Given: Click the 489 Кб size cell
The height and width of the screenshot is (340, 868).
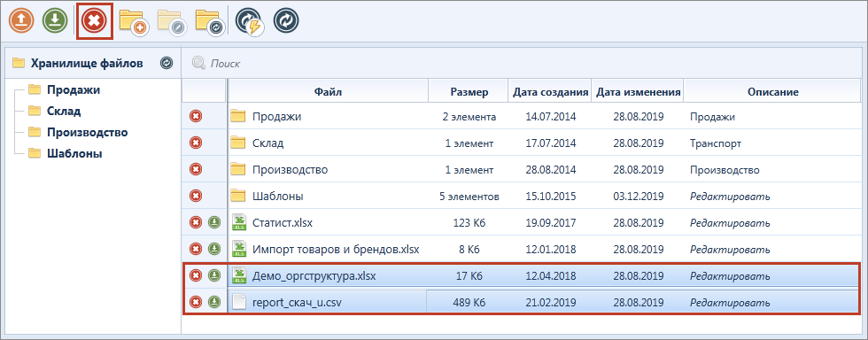Looking at the screenshot, I should pos(469,303).
